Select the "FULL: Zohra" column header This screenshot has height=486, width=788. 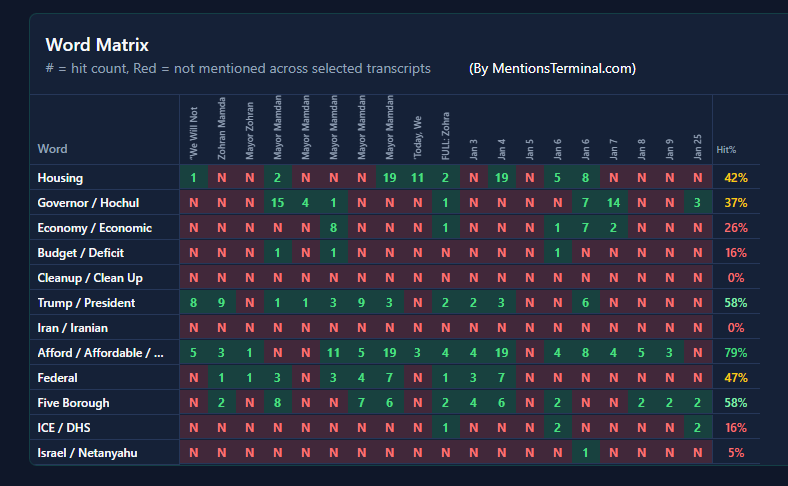446,136
